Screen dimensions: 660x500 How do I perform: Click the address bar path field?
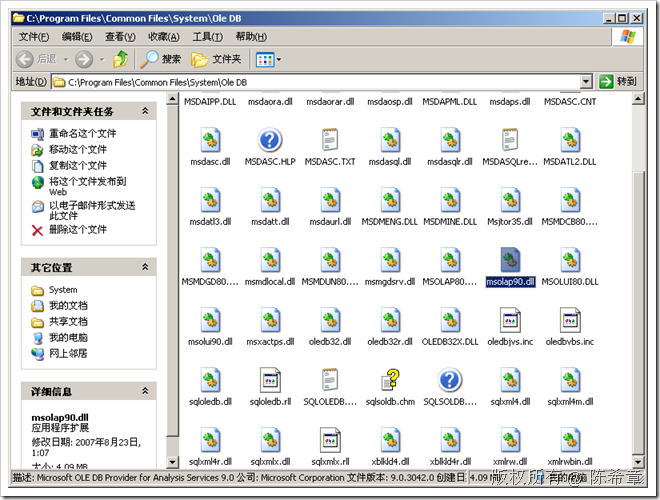point(316,82)
